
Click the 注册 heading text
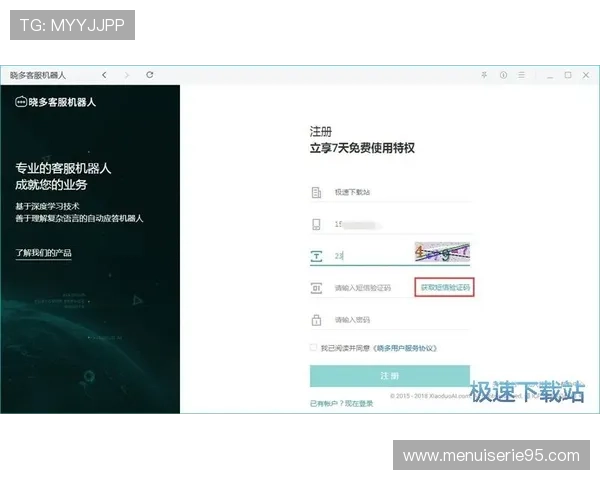[321, 132]
